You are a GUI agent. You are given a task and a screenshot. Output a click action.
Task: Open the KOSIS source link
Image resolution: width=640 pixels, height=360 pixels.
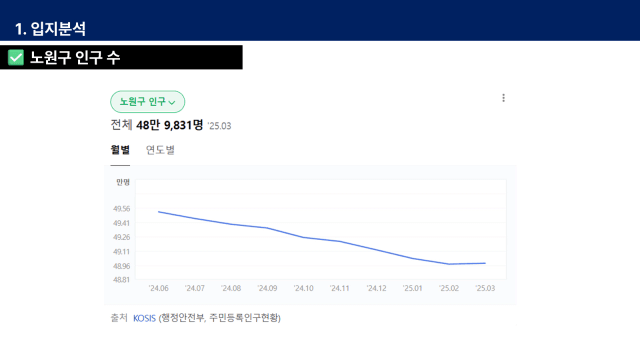click(x=144, y=318)
